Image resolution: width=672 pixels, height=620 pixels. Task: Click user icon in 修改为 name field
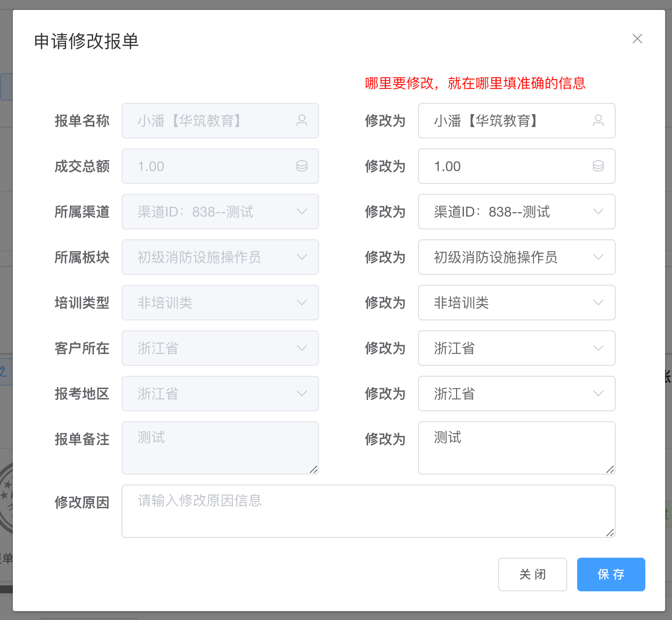pos(598,120)
